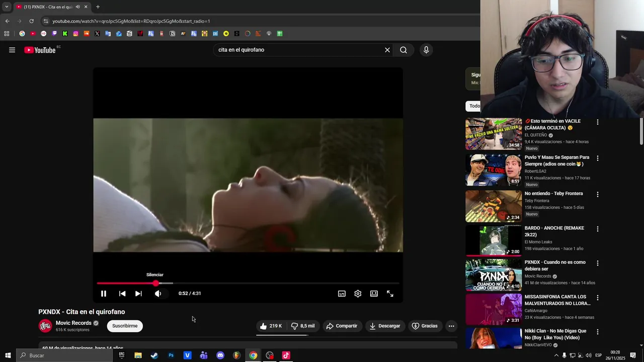Clear the search box with the X
This screenshot has width=644, height=362.
click(x=387, y=50)
